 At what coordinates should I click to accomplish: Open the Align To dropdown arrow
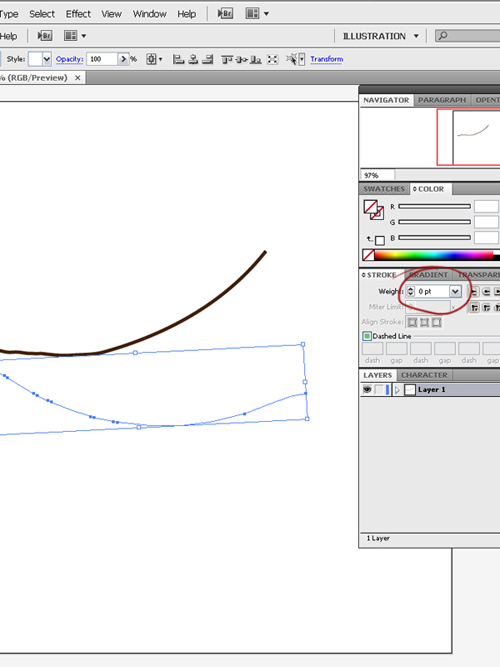point(160,59)
